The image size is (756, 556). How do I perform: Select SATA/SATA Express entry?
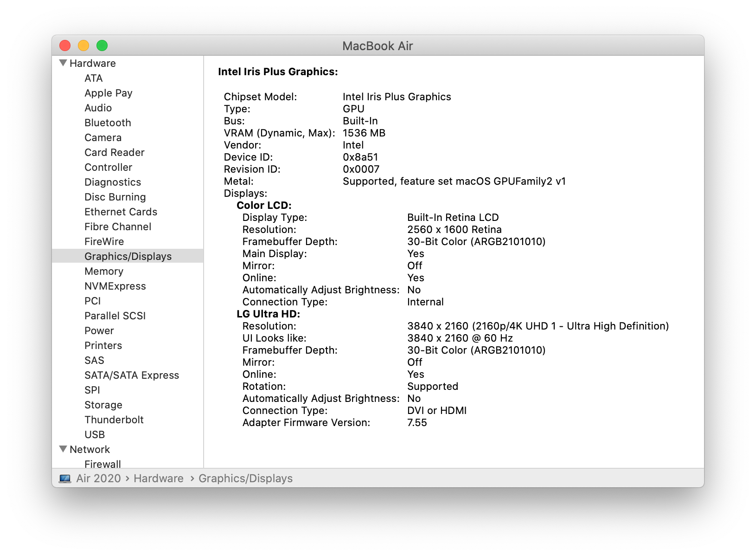point(131,375)
